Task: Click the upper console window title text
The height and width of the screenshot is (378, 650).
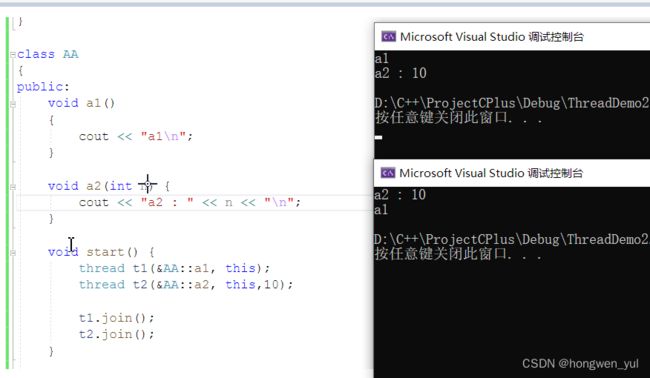Action: pos(492,36)
